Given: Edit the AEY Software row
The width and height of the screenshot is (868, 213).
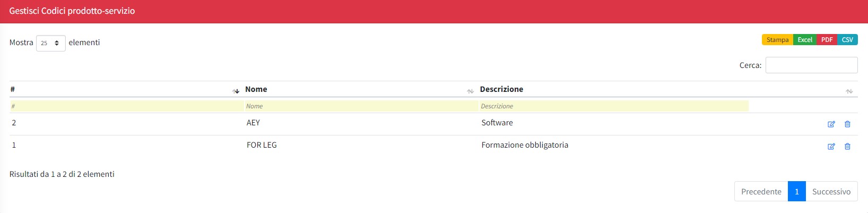Looking at the screenshot, I should (x=831, y=124).
